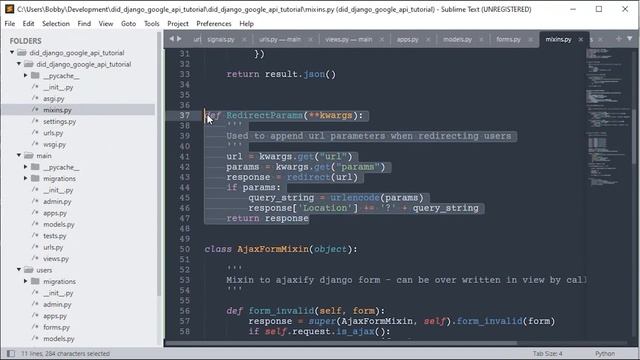The width and height of the screenshot is (640, 360).
Task: Switch to the apps.py tab
Action: [x=408, y=40]
